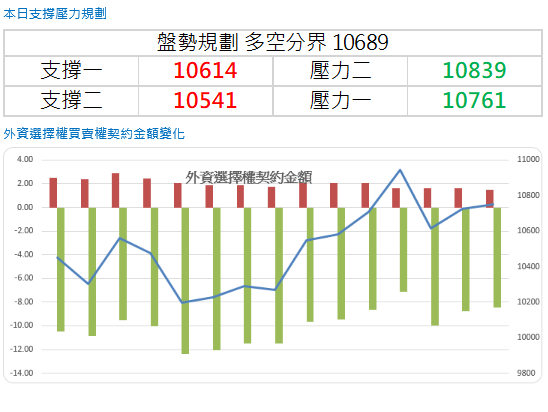Image resolution: width=548 pixels, height=412 pixels.
Task: Click the 外資選擇權買賣權契約金額變化 heading link
Action: click(x=94, y=133)
